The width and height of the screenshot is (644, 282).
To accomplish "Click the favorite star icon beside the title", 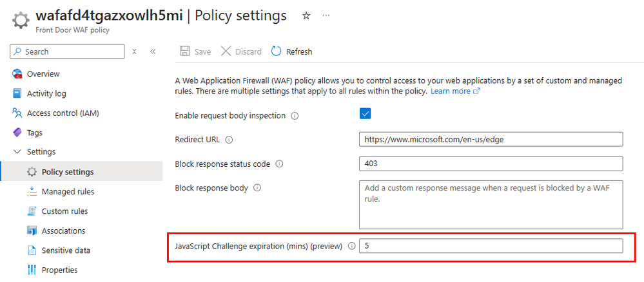I will tap(306, 15).
